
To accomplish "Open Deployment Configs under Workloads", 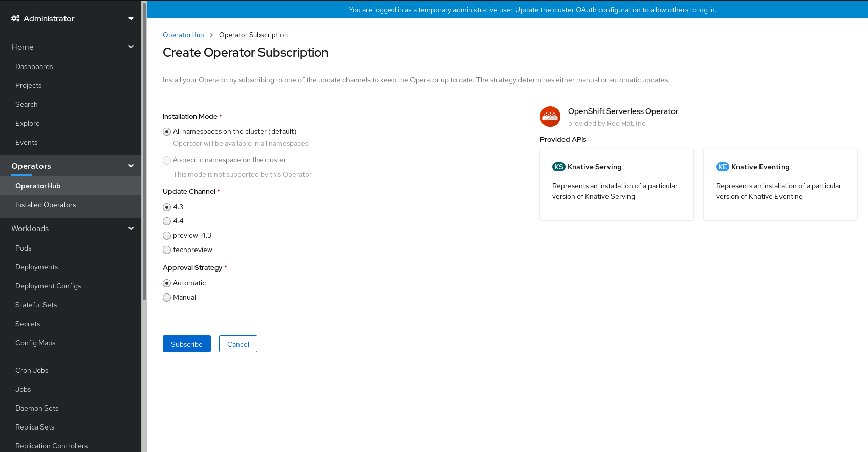I will point(48,286).
